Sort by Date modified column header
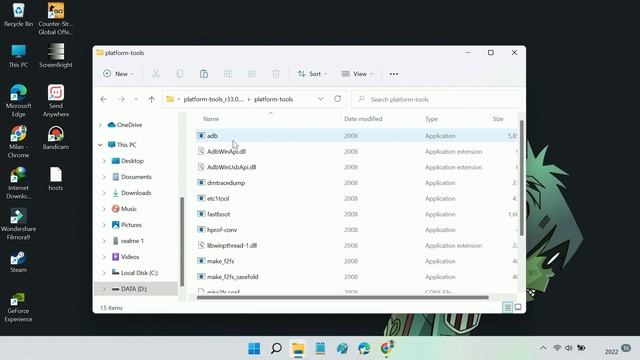 [363, 119]
